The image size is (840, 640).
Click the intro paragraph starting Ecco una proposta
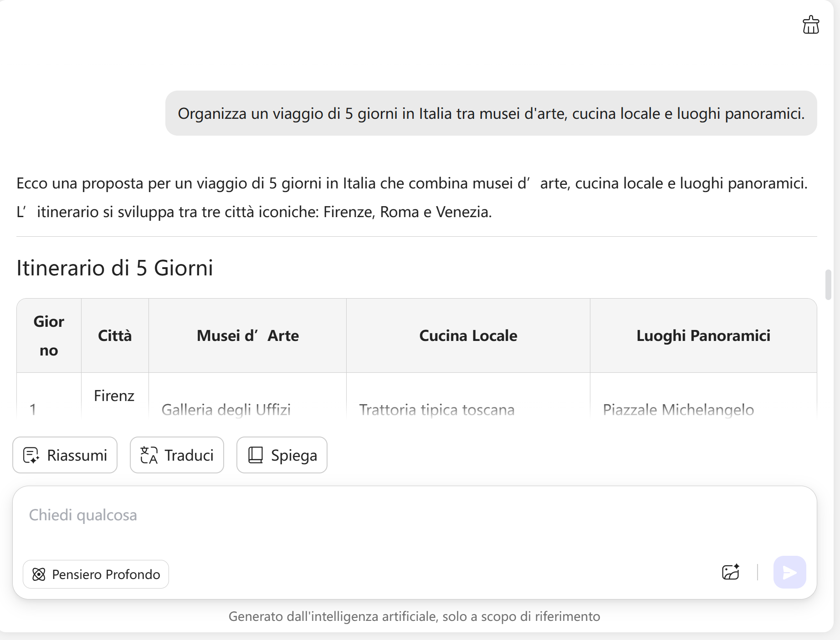coord(412,198)
